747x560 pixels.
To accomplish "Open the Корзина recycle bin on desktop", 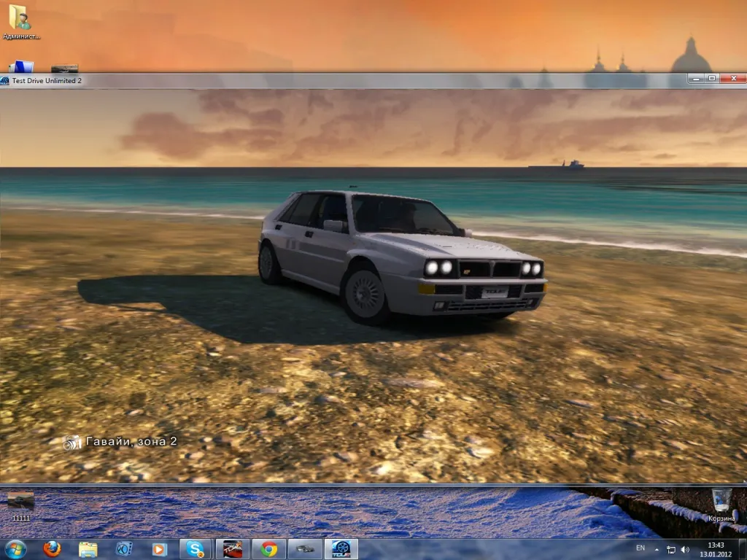I will [x=721, y=505].
